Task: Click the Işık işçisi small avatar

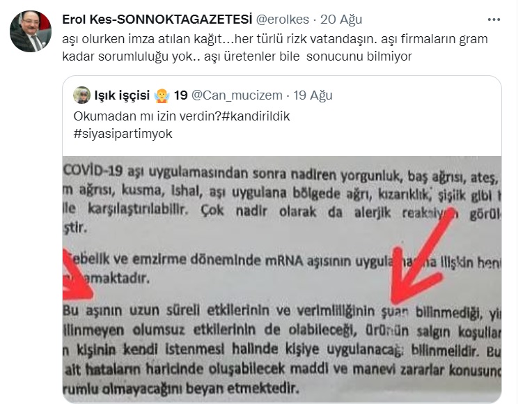Action: click(81, 95)
